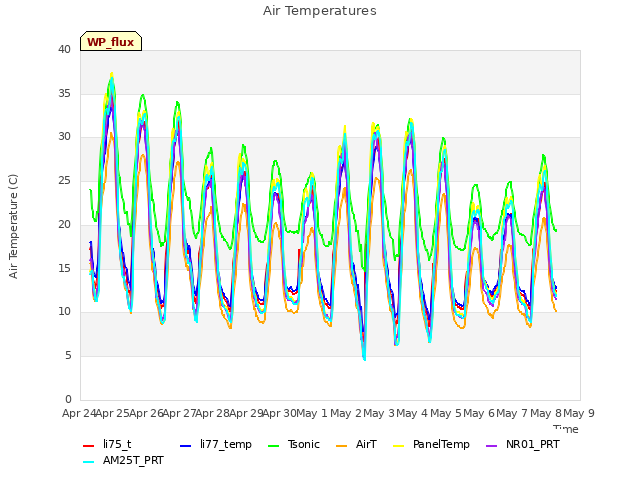This screenshot has height=480, width=640.
Task: Click the May 8 x-axis label
Action: 546,413
